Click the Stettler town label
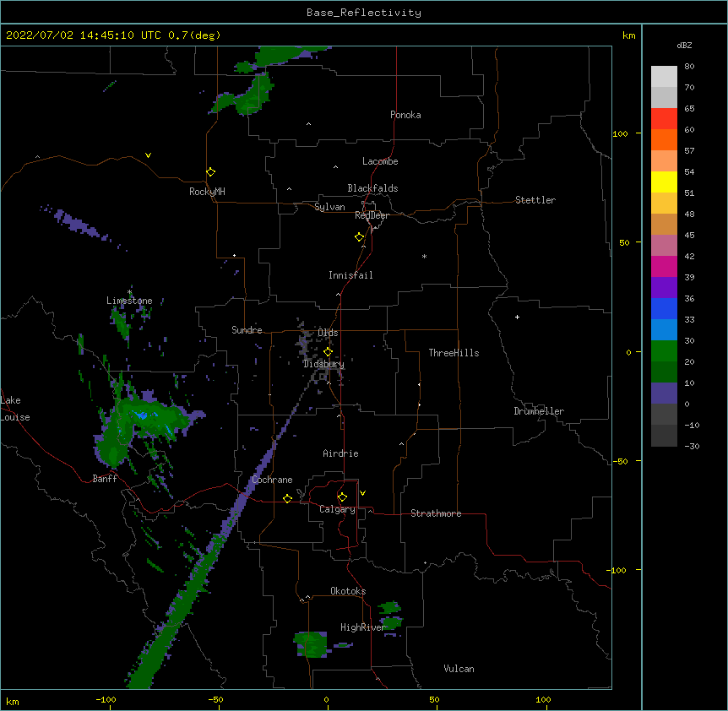Screen dimensions: 728x711 tap(535, 200)
